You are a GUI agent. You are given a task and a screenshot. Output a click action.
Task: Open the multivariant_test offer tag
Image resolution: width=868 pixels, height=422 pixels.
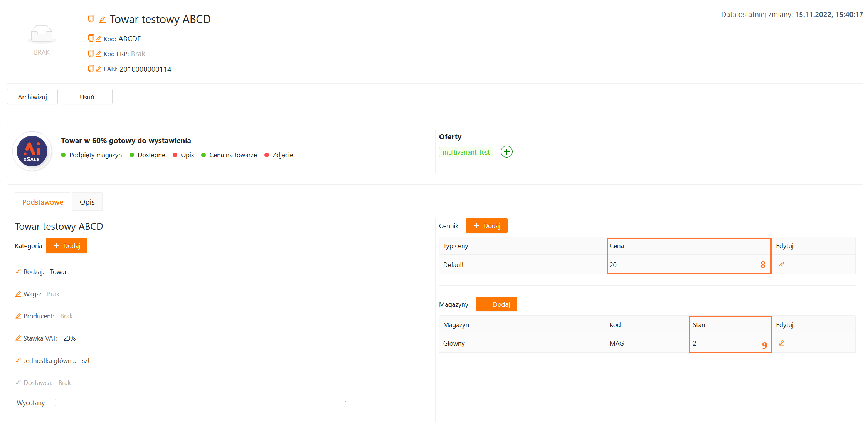[466, 152]
